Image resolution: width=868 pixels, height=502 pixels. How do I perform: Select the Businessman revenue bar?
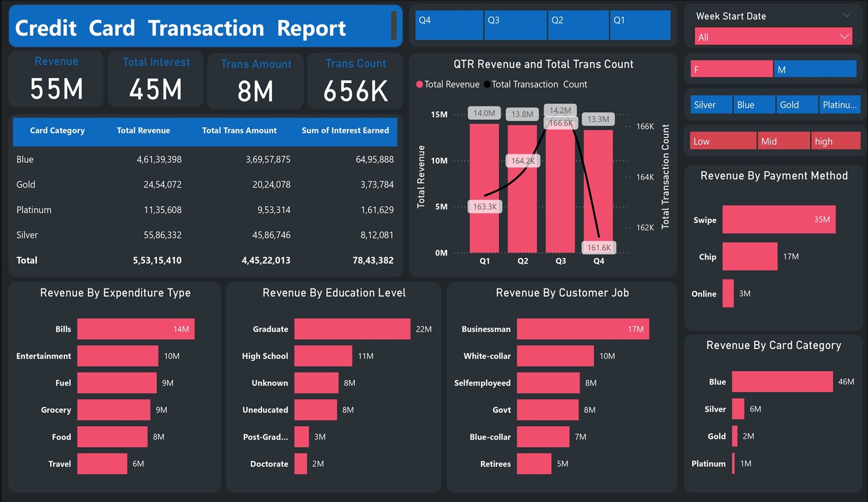(x=583, y=329)
